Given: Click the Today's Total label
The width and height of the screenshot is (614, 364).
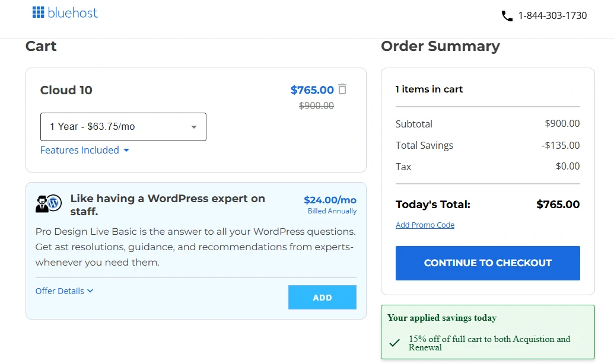Looking at the screenshot, I should click(x=432, y=205).
